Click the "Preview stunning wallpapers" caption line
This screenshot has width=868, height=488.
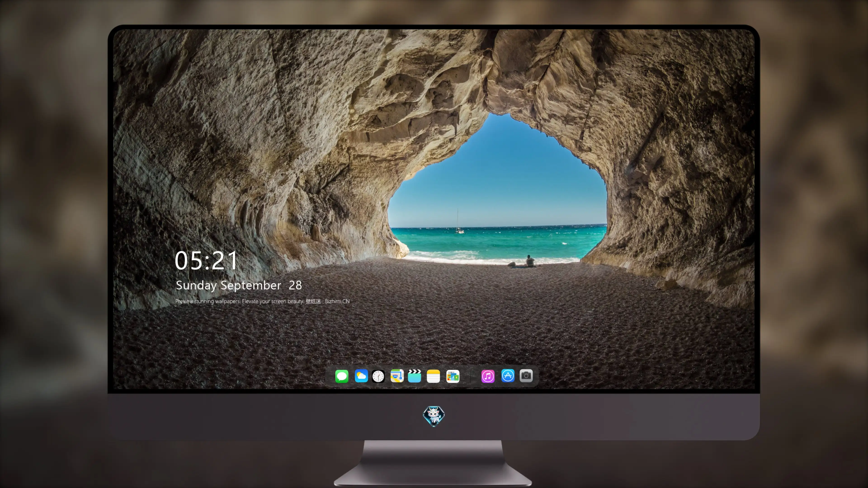pyautogui.click(x=262, y=301)
